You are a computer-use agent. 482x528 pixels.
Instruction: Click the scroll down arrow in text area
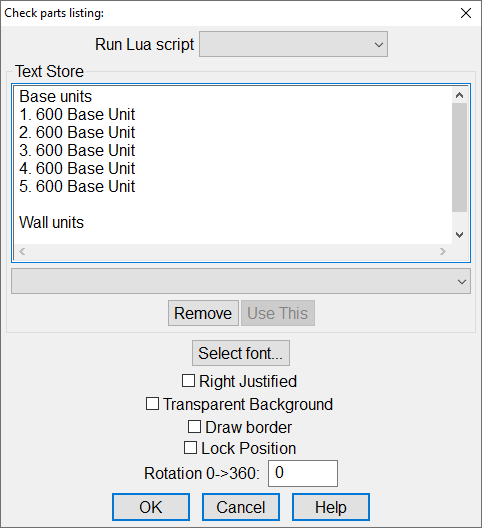pos(459,235)
